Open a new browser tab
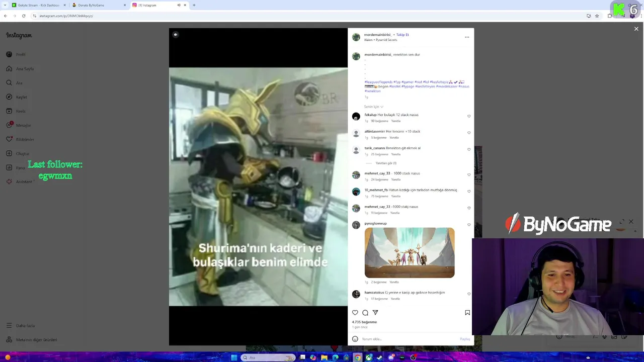Screen dimensions: 644x362 tap(194, 5)
